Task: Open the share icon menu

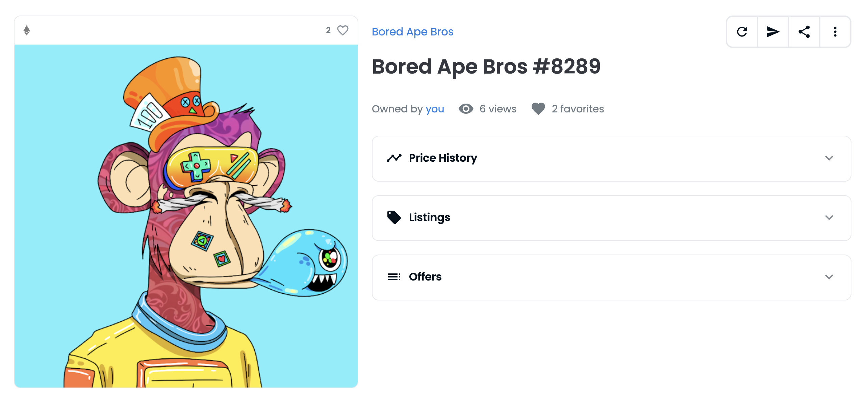Action: (x=804, y=32)
